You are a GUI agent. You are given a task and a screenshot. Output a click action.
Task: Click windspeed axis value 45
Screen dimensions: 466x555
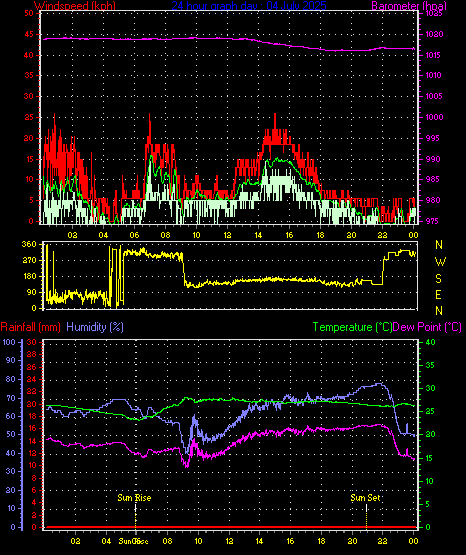[29, 34]
